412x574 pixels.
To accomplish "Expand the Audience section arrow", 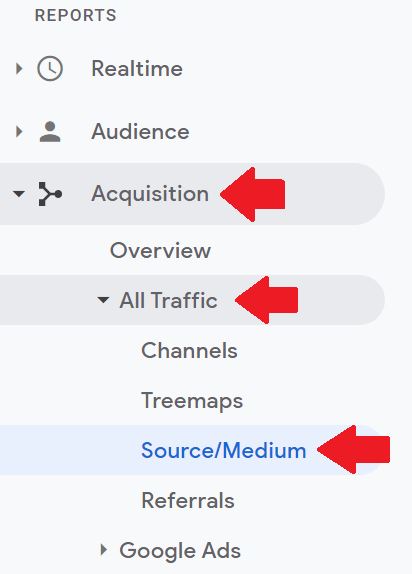I will (x=19, y=131).
